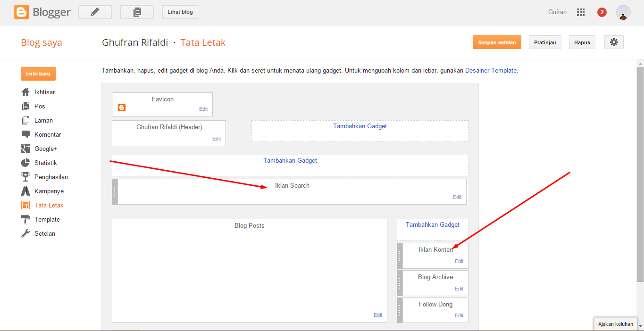The height and width of the screenshot is (331, 644).
Task: Open account profile avatar
Action: (x=623, y=13)
